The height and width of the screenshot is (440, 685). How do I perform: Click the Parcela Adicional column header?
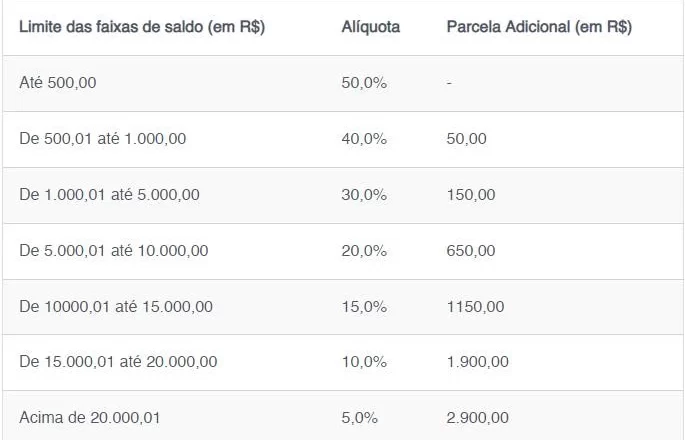tap(539, 27)
